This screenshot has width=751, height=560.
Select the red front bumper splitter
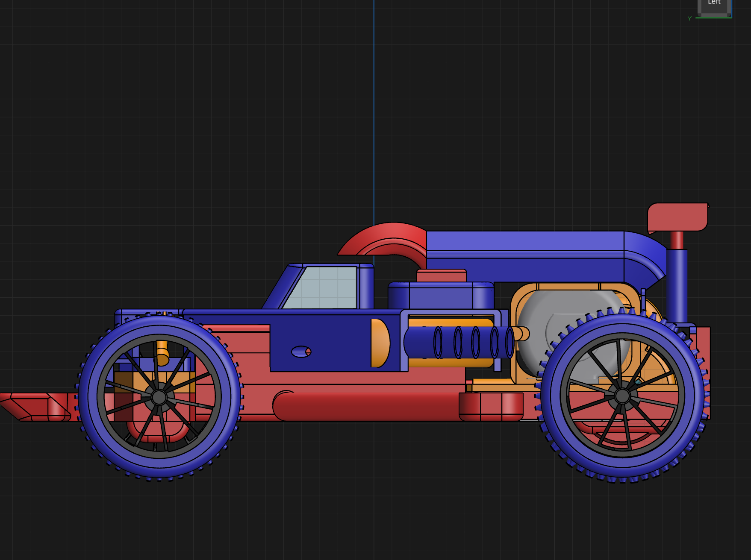[x=36, y=407]
